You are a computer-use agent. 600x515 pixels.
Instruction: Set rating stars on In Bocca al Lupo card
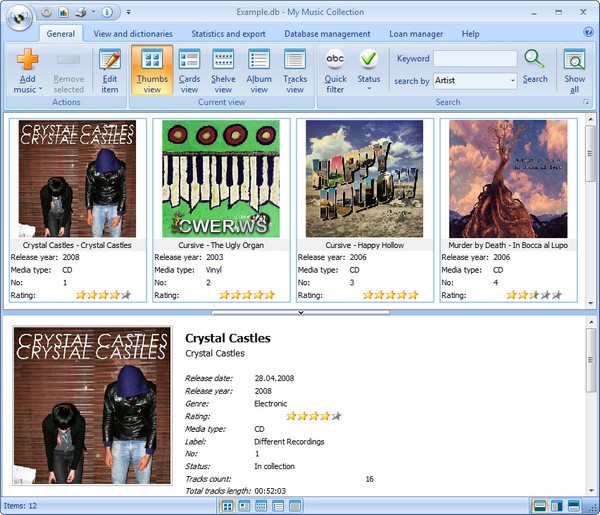point(534,295)
